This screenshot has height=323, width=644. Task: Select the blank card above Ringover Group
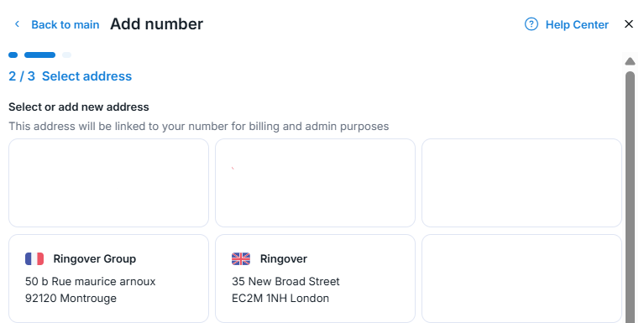[x=108, y=183]
